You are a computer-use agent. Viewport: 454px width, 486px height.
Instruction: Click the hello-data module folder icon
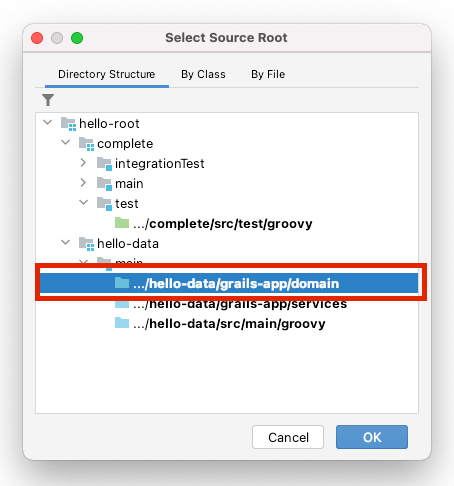[86, 244]
